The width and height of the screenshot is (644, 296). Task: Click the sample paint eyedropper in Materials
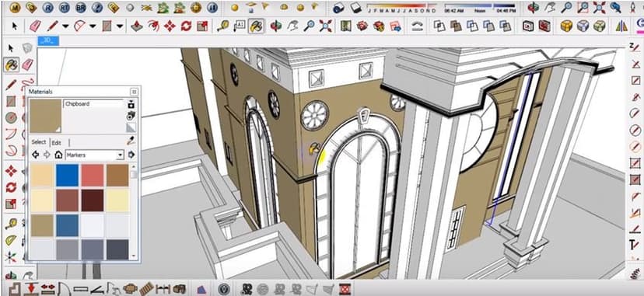(x=131, y=141)
